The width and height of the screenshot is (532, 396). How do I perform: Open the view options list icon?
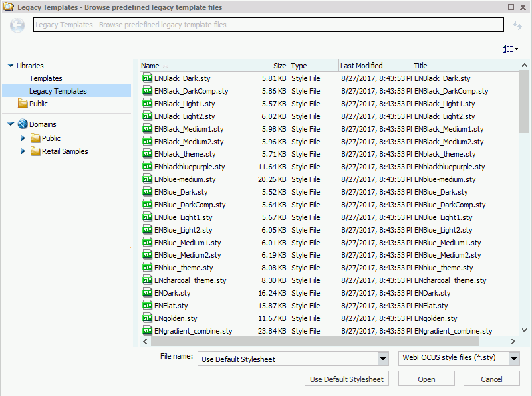click(x=510, y=49)
